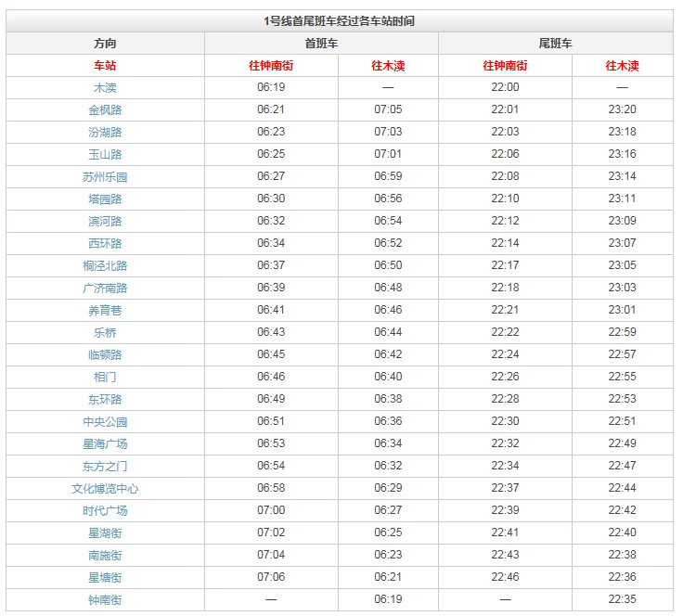
Task: Open the 养育巷 station link
Action: coord(105,311)
